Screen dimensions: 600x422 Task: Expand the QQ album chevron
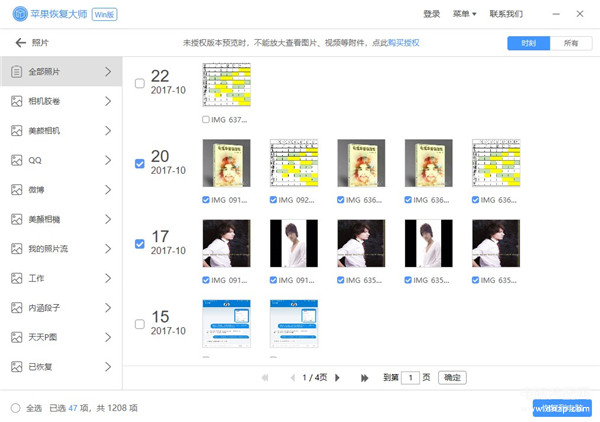[108, 160]
